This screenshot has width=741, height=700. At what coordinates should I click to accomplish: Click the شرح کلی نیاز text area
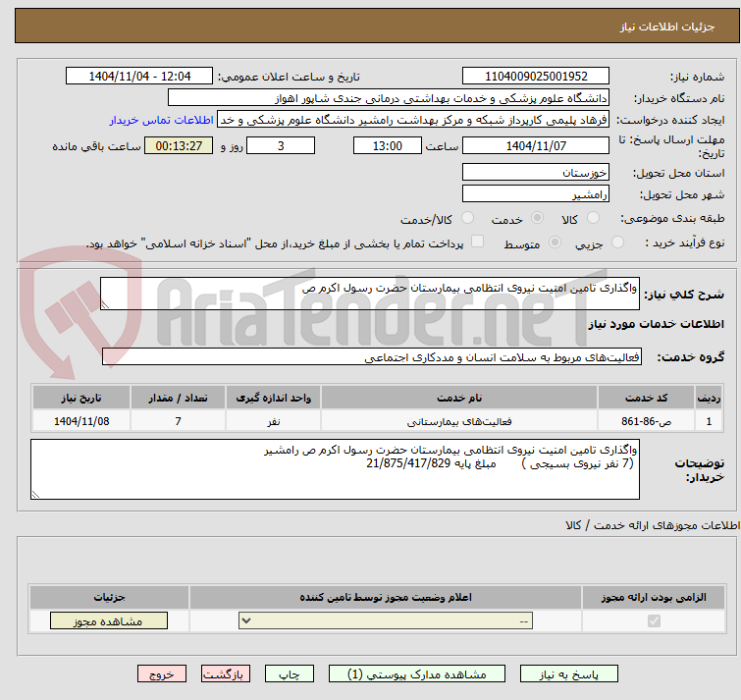tap(370, 294)
